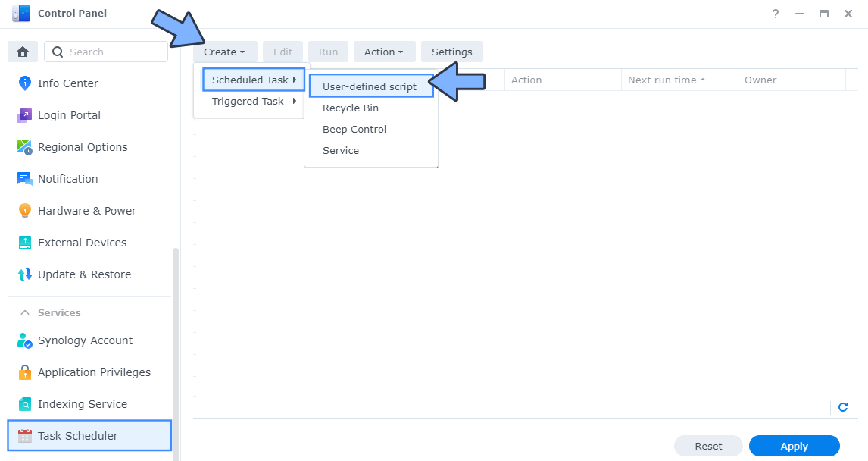Click the Update & Restore icon
Screen dimensions: 868x461
24,274
